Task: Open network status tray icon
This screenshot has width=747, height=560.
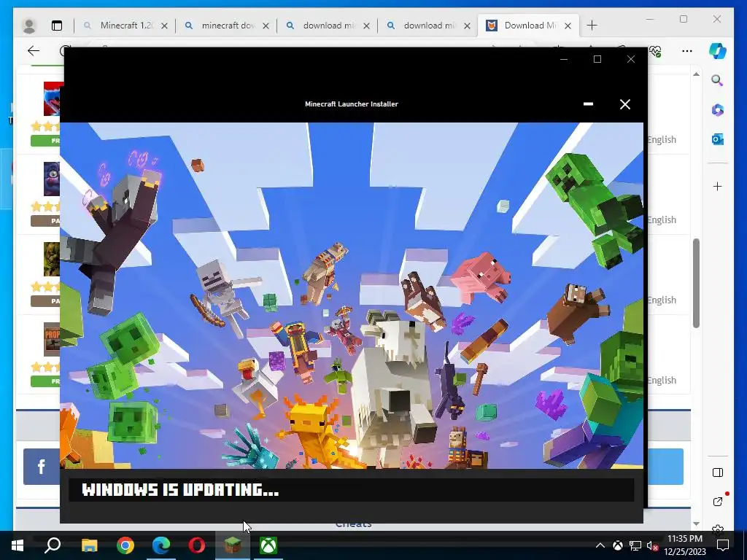Action: click(x=635, y=545)
